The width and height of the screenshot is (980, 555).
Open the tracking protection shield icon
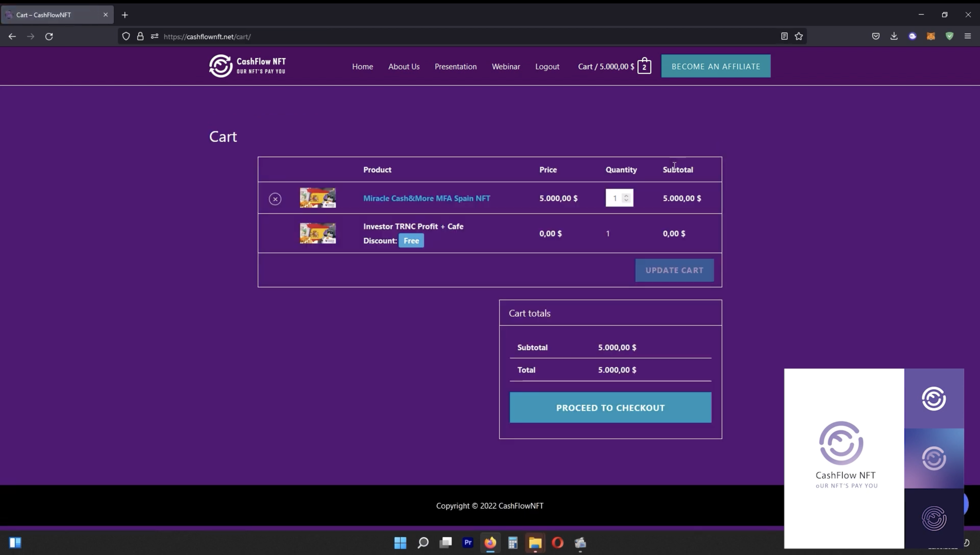coord(126,36)
